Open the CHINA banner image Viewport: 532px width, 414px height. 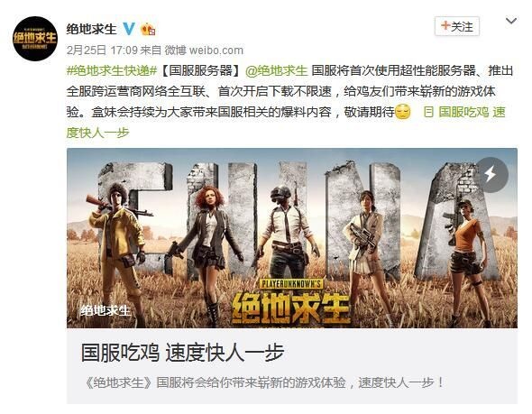point(292,238)
